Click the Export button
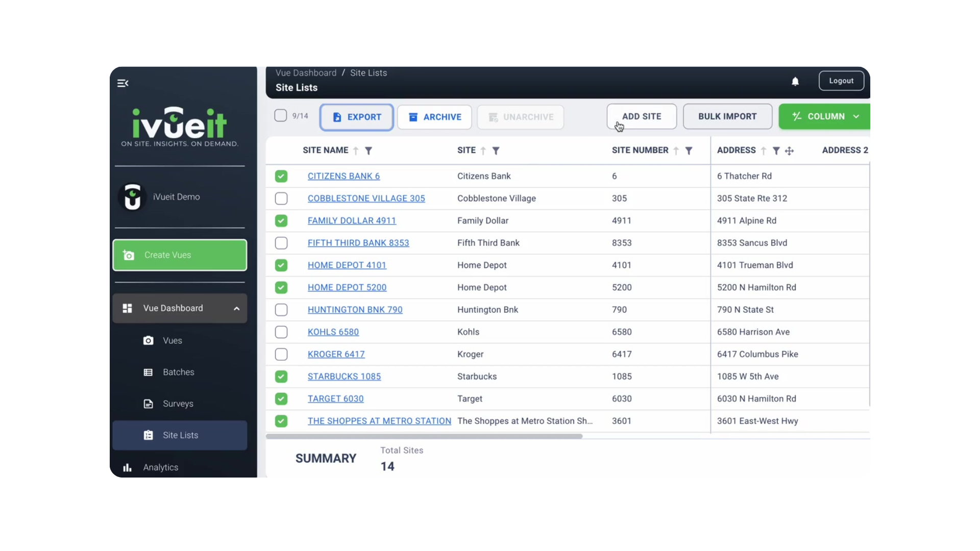The image size is (980, 551). (357, 117)
